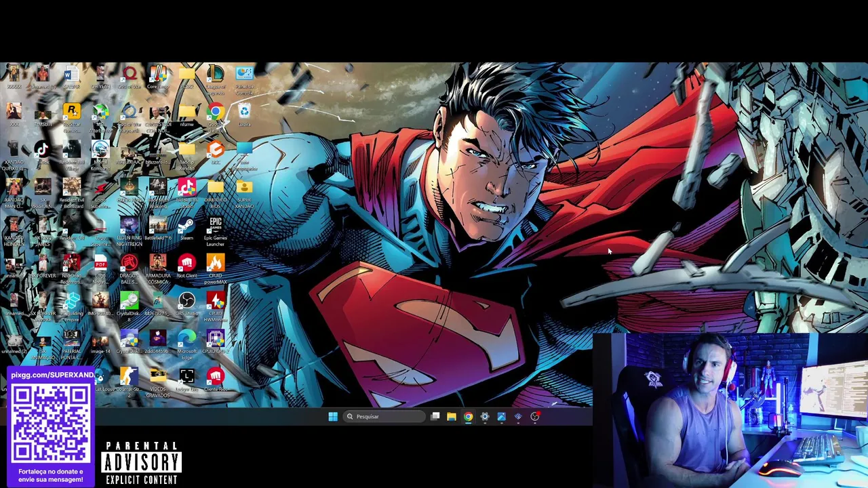
Task: Select the Resident Evil Village shortcut
Action: [x=71, y=155]
